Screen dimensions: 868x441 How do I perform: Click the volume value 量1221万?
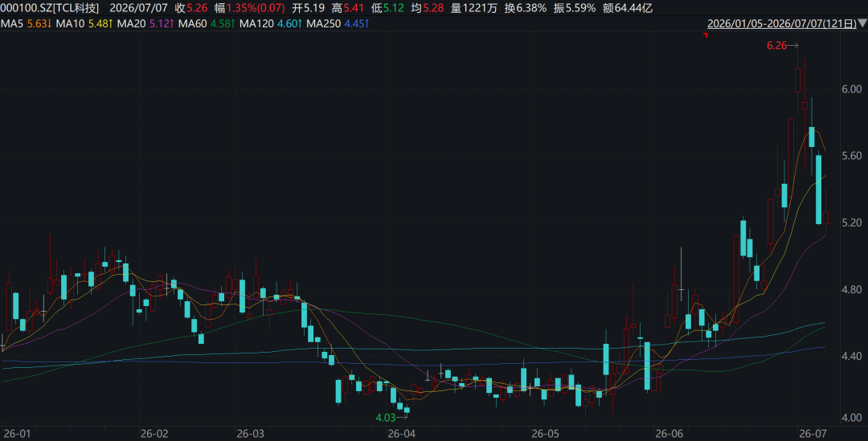click(x=474, y=8)
